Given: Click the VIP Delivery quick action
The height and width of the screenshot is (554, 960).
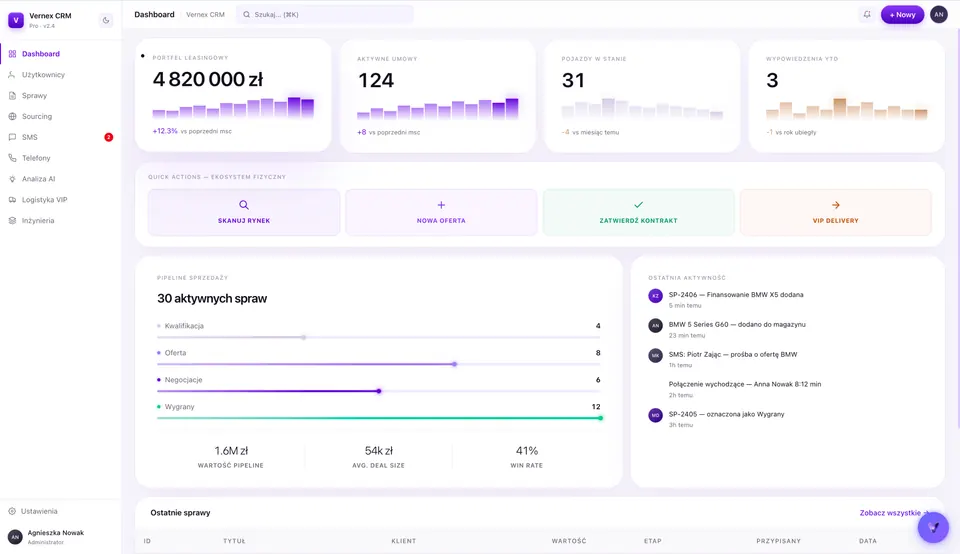Looking at the screenshot, I should (x=836, y=212).
